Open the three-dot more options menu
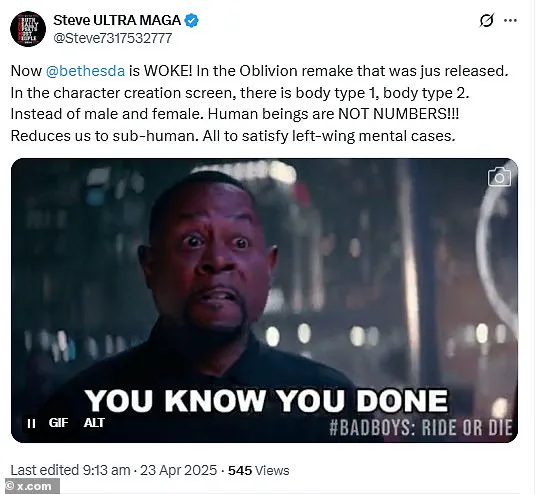This screenshot has height=494, width=536. pyautogui.click(x=510, y=21)
